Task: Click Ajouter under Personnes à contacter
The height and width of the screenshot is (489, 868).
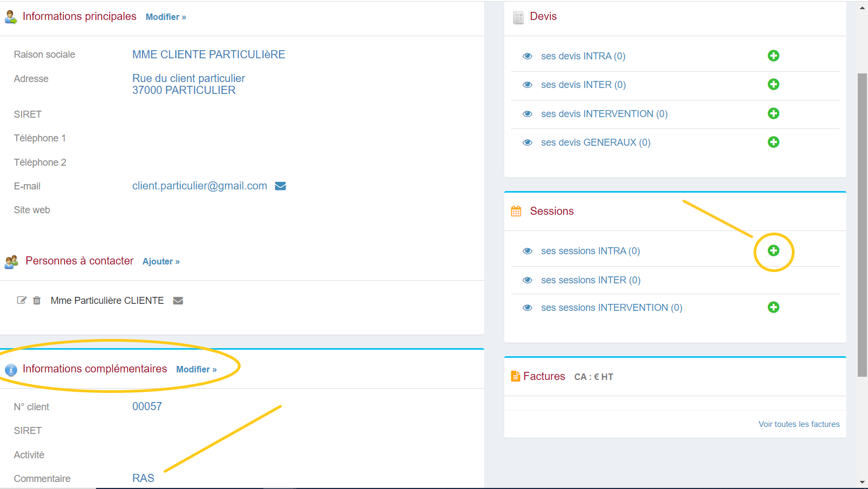Action: pyautogui.click(x=160, y=261)
